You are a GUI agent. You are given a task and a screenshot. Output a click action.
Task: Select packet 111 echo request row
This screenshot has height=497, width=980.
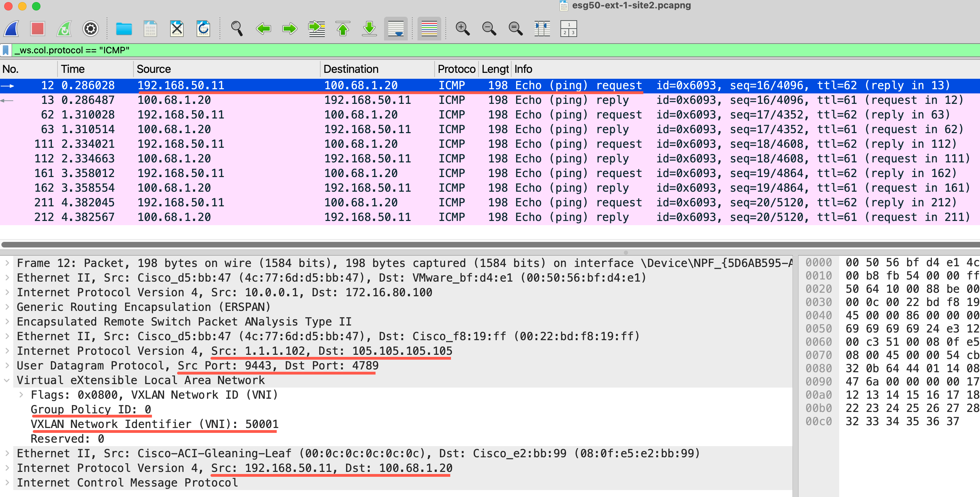coord(490,144)
